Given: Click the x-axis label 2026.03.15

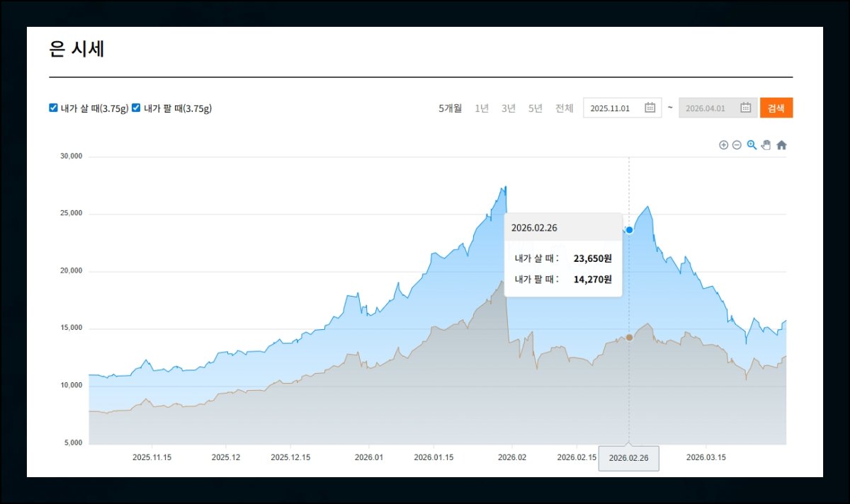Looking at the screenshot, I should [x=706, y=457].
